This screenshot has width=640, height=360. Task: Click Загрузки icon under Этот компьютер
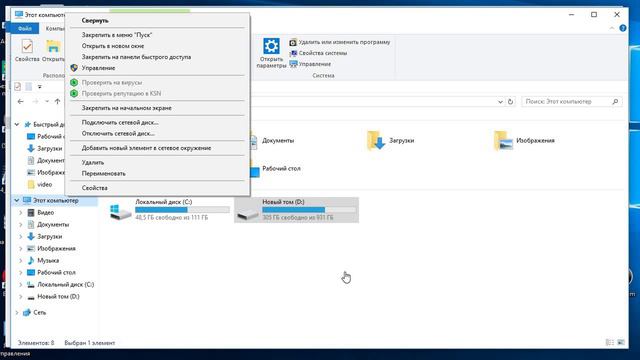pyautogui.click(x=31, y=236)
